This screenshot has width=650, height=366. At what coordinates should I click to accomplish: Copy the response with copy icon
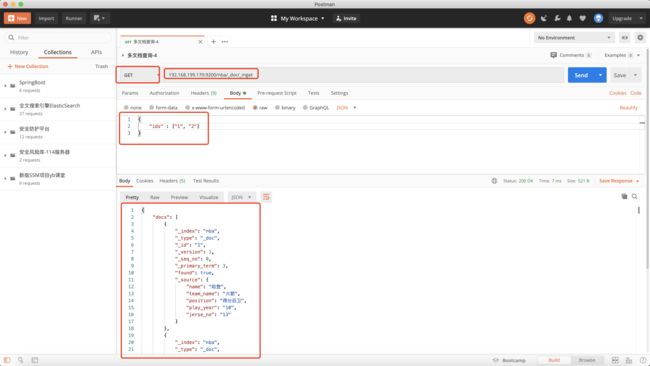tap(624, 196)
